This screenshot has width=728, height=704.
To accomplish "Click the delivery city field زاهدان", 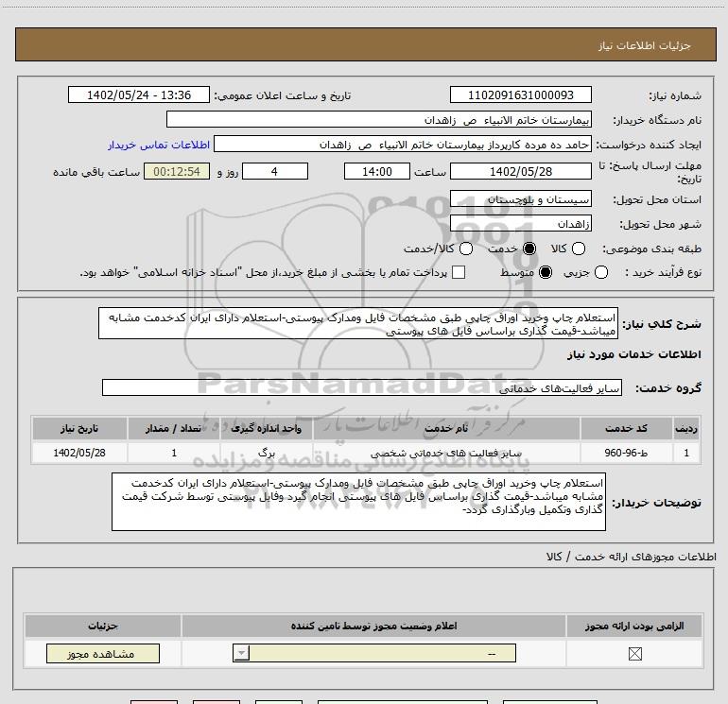I will pyautogui.click(x=520, y=224).
